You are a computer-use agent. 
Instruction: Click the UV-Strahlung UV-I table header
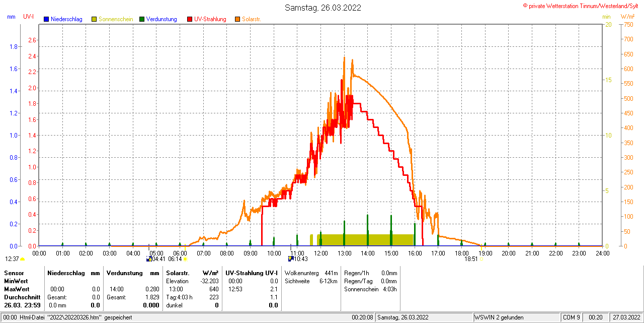(x=252, y=273)
